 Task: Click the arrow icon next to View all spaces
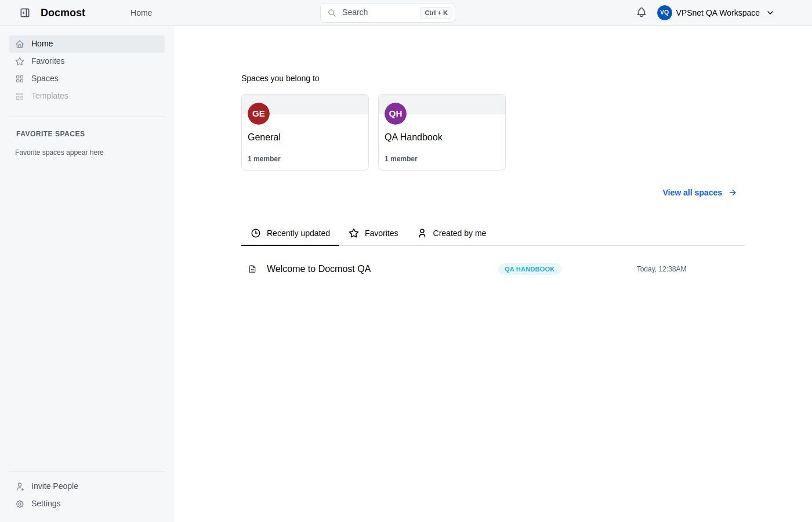tap(733, 193)
